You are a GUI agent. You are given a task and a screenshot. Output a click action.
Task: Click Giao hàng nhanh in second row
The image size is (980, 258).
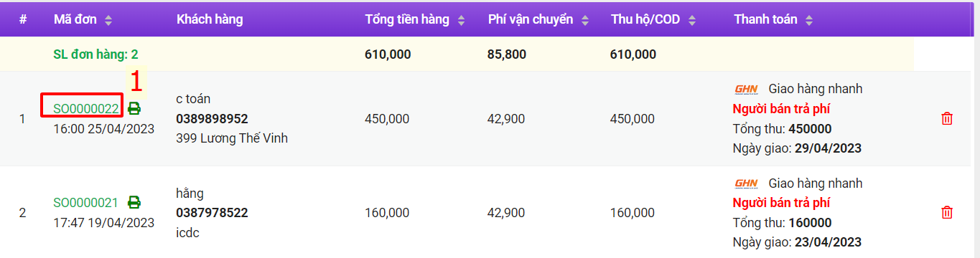coord(816,183)
